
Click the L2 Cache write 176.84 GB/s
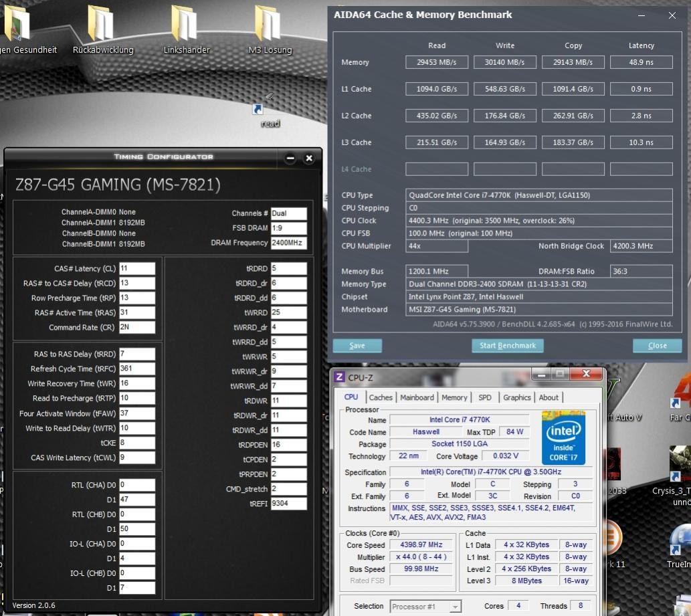click(505, 116)
